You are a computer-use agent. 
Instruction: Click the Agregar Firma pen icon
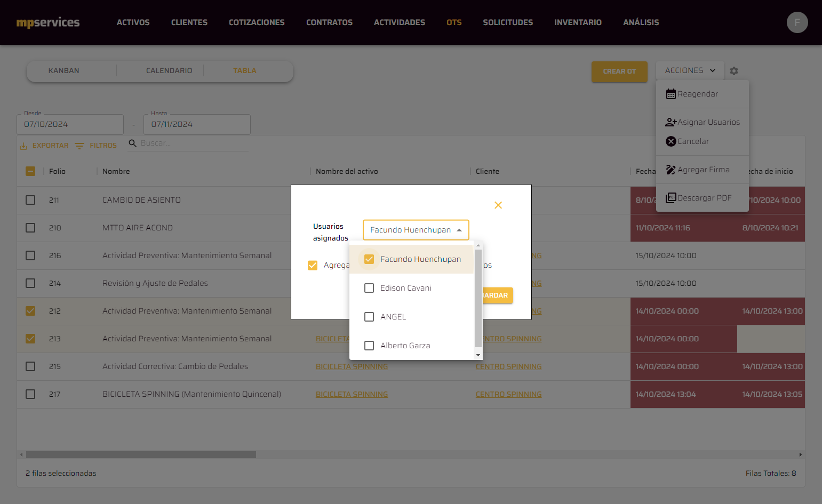671,170
